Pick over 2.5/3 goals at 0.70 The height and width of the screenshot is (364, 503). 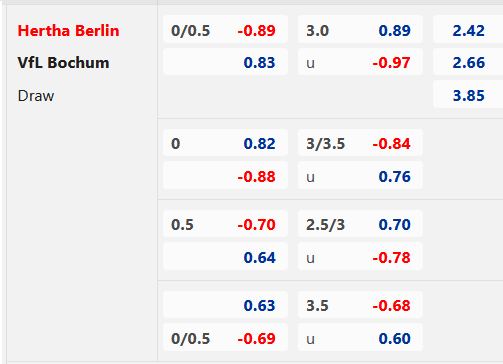click(x=360, y=224)
